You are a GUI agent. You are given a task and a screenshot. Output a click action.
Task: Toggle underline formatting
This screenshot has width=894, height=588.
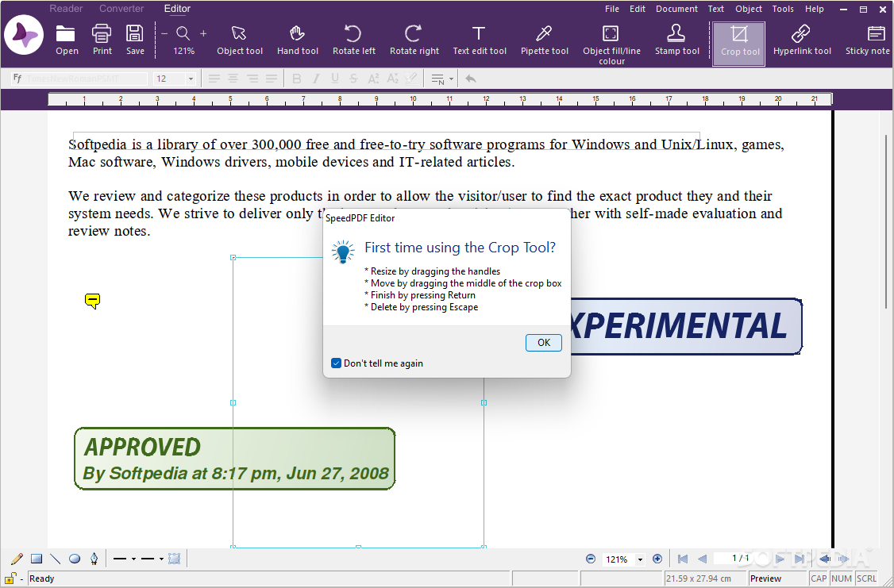pyautogui.click(x=335, y=79)
